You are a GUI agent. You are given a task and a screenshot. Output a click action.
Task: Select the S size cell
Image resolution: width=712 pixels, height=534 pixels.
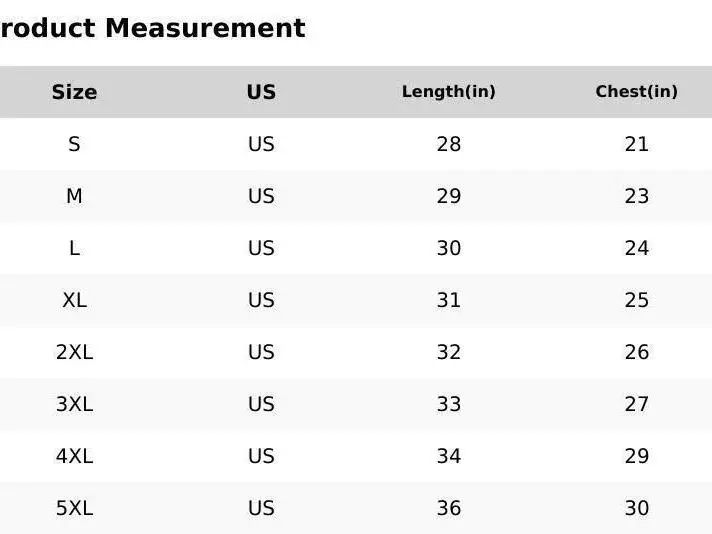point(74,144)
